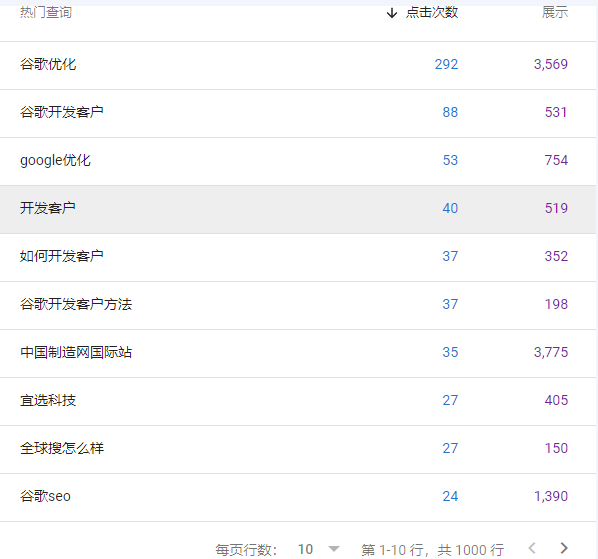Click the down arrow sort icon beside 点击次数

392,13
